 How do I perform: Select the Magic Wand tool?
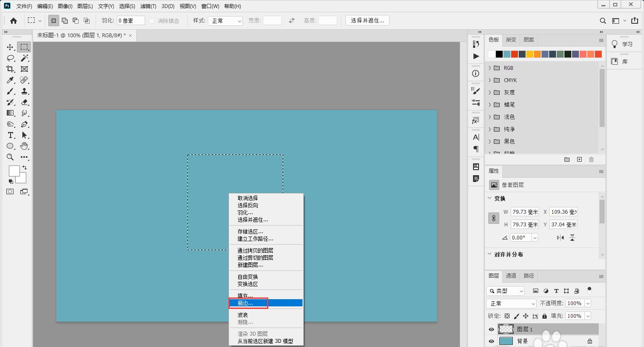point(24,58)
